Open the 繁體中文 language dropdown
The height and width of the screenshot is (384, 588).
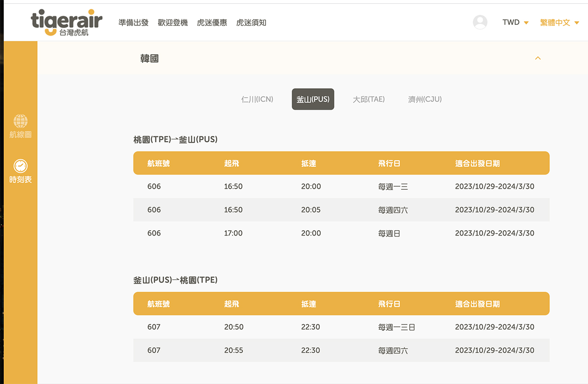pyautogui.click(x=560, y=22)
